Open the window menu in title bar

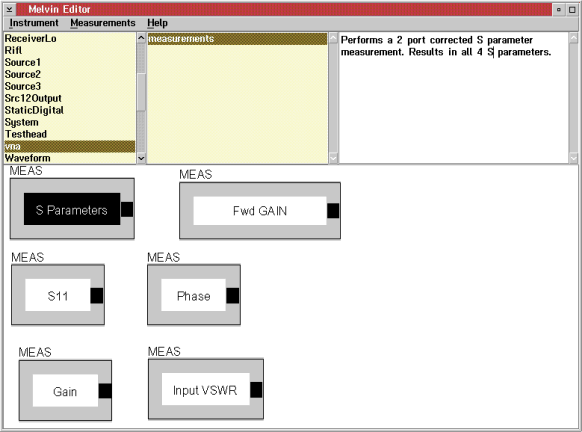point(10,9)
